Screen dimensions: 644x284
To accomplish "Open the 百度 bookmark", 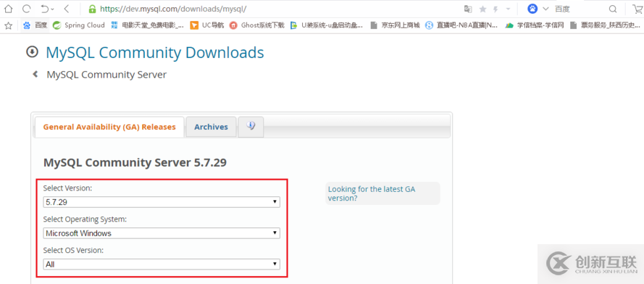I will [35, 25].
